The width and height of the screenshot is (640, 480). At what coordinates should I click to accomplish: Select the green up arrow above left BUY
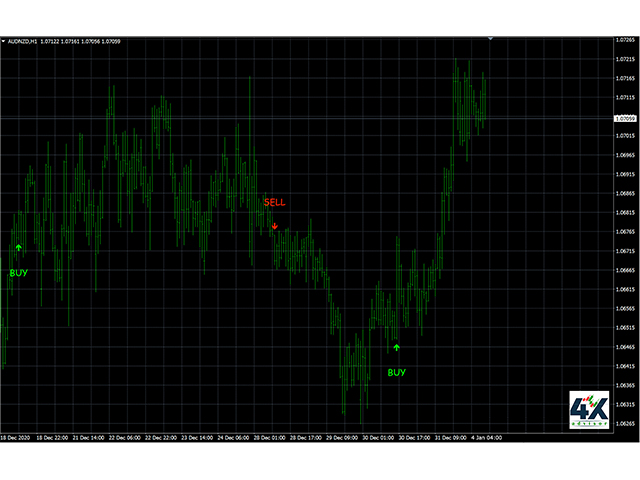[x=19, y=247]
